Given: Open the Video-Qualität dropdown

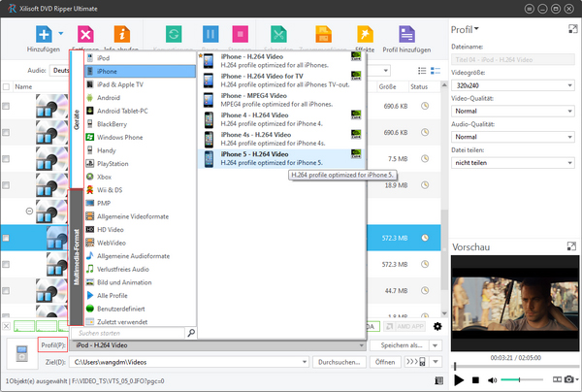Looking at the screenshot, I should pos(512,111).
